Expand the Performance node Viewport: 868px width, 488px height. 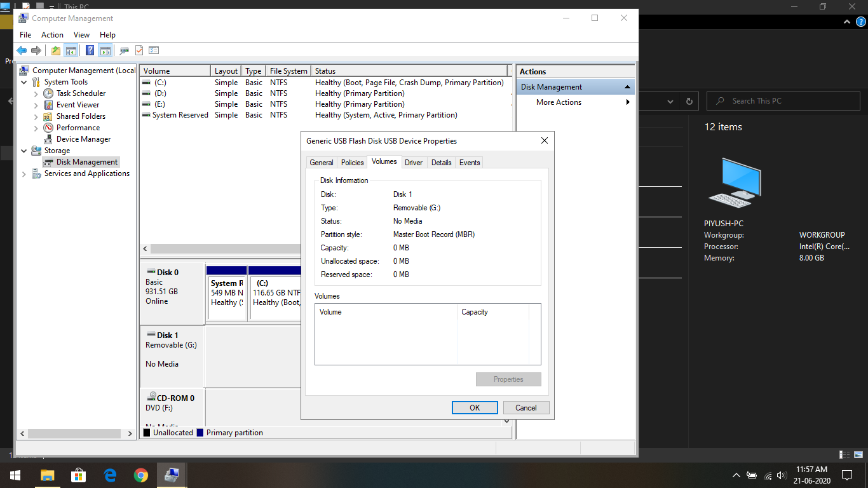coord(36,128)
